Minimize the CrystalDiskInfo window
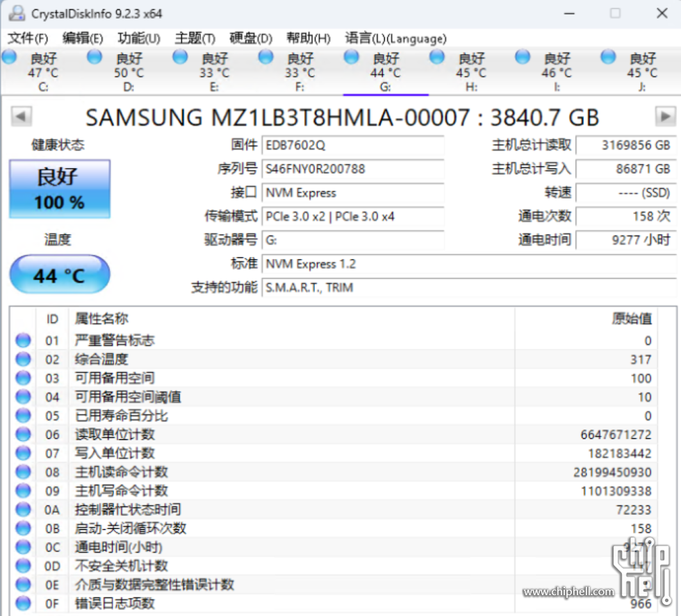The width and height of the screenshot is (681, 616). point(569,13)
